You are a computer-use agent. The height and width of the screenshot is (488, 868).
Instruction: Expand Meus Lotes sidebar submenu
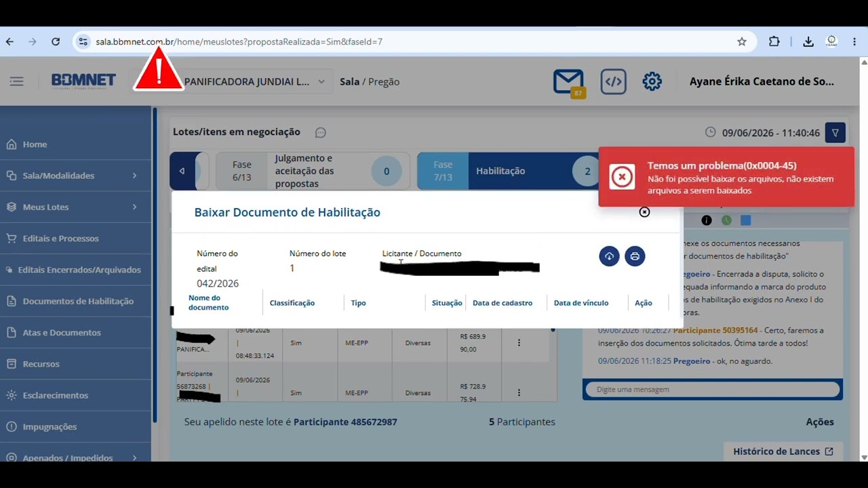point(134,207)
